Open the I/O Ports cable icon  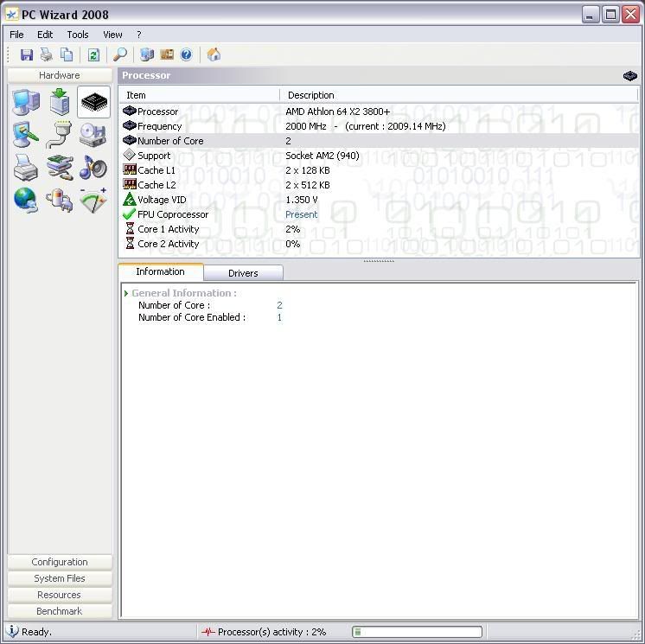[60, 135]
